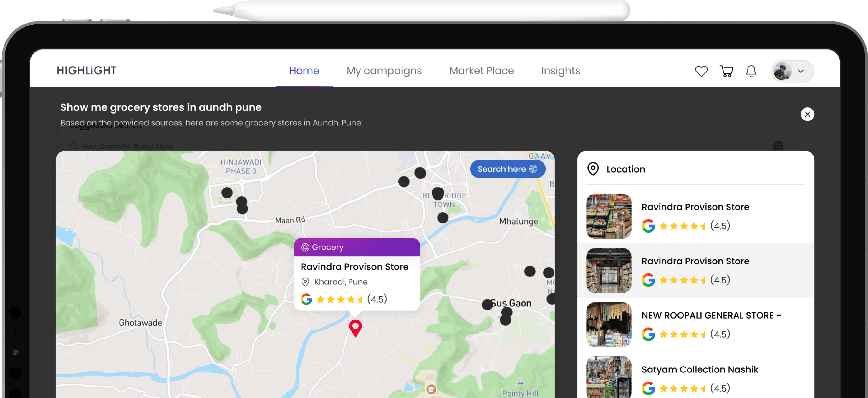The height and width of the screenshot is (398, 868).
Task: Click the map marker near Hinjawadi Phase 3
Action: tap(227, 193)
